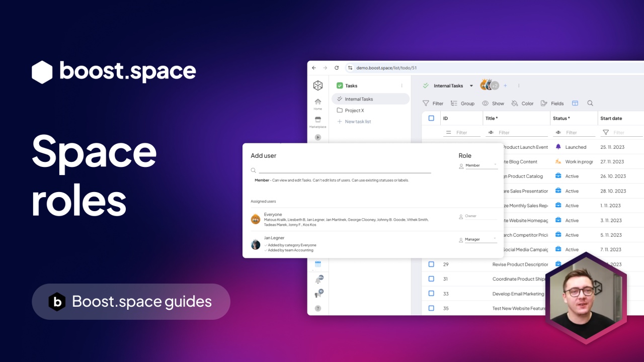The image size is (644, 362).
Task: Open the Filter menu in the toolbar
Action: point(433,103)
